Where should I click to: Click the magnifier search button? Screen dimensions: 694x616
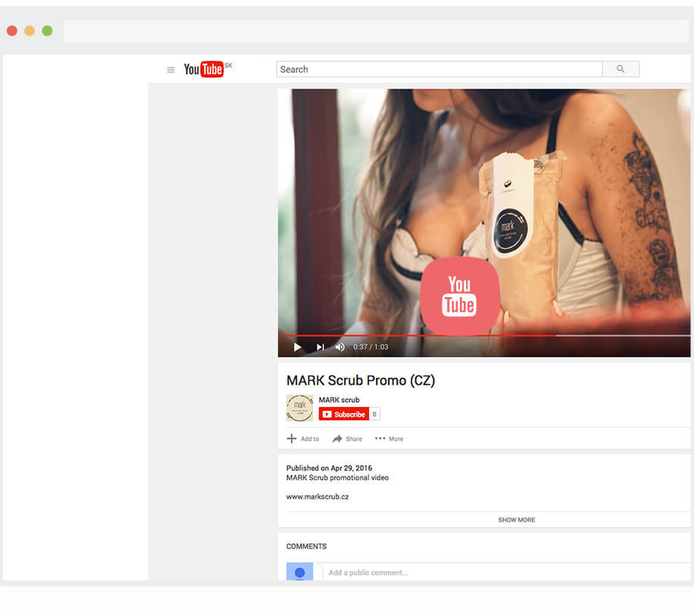tap(621, 69)
